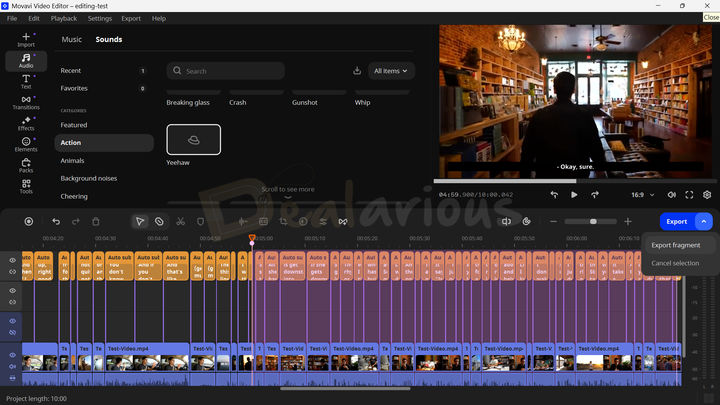Screen dimensions: 720x405
Task: Zoom in the timeline with plus
Action: pos(628,221)
